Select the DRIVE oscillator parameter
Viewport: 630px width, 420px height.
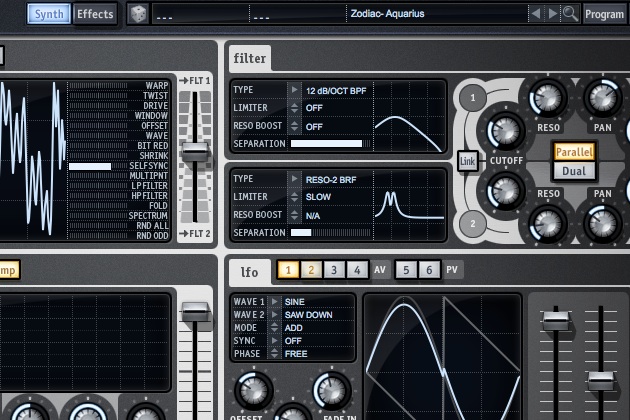click(x=156, y=106)
